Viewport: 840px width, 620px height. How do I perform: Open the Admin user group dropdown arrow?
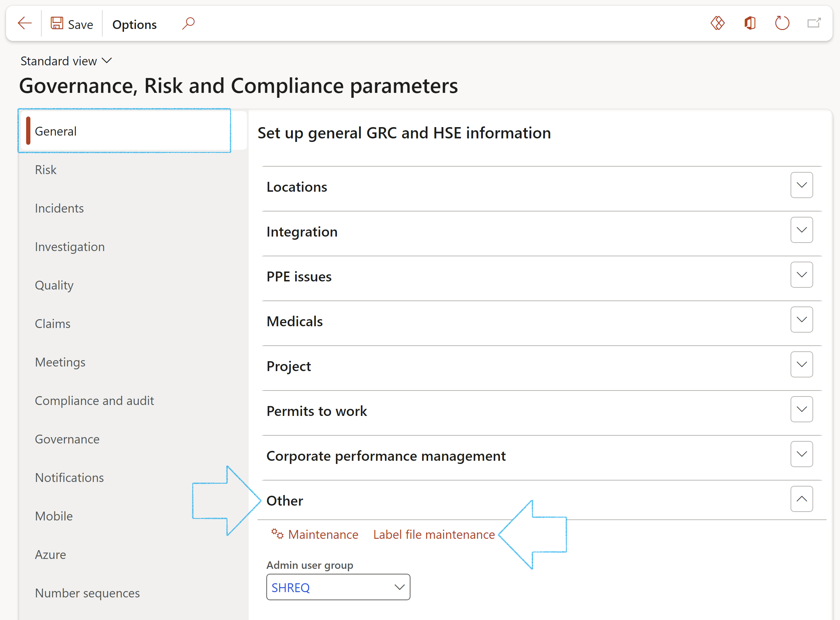tap(399, 587)
